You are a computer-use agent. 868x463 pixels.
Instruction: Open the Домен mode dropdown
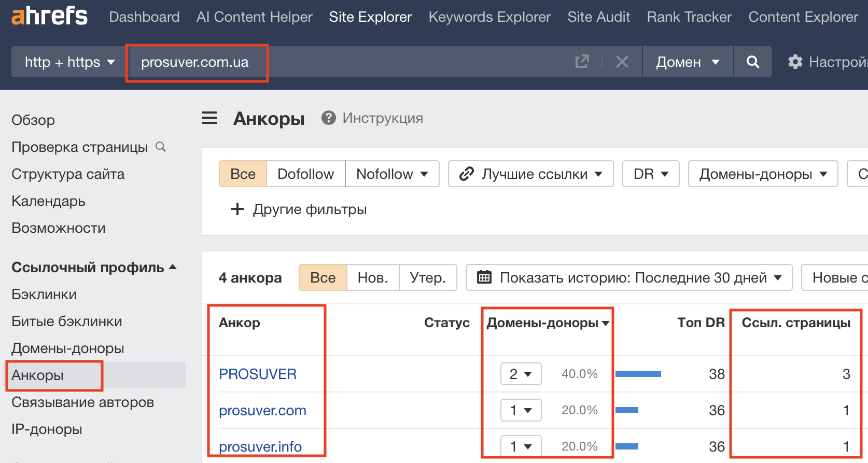[x=688, y=62]
